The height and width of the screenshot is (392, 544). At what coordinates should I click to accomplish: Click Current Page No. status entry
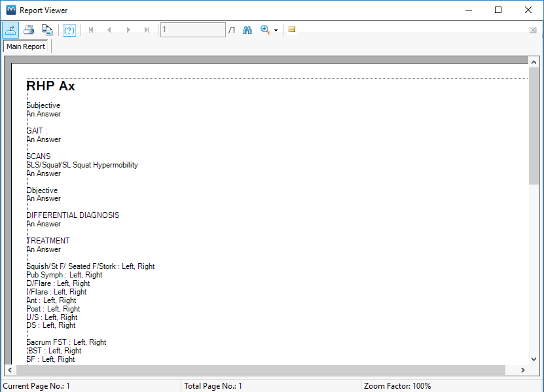click(x=37, y=386)
